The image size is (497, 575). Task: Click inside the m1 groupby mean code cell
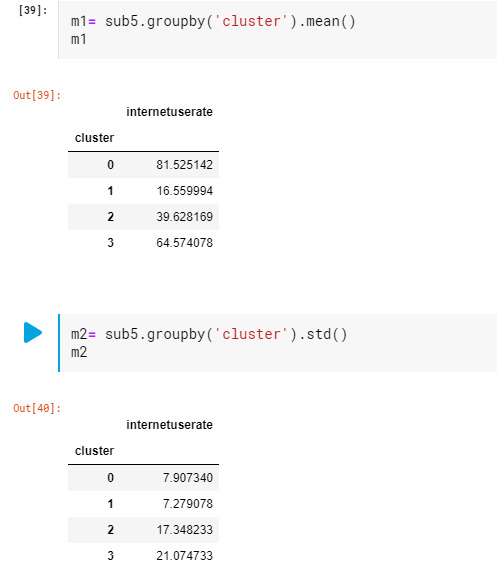(278, 30)
